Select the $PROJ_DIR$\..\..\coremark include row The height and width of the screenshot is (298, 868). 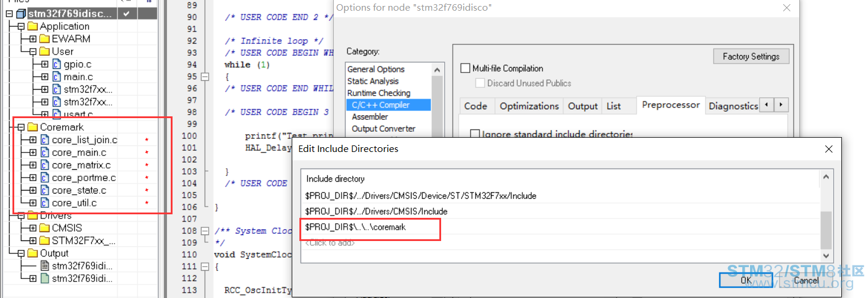(x=560, y=227)
